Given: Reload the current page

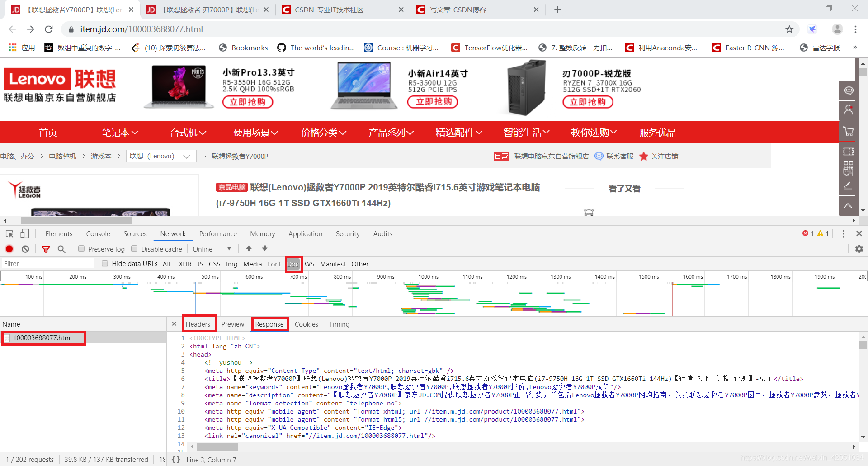Looking at the screenshot, I should coord(49,29).
